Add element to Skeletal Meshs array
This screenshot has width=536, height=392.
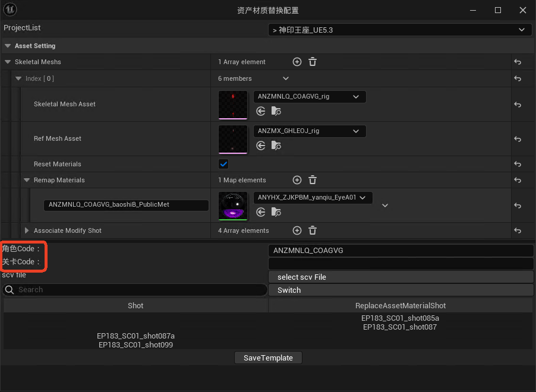tap(297, 62)
